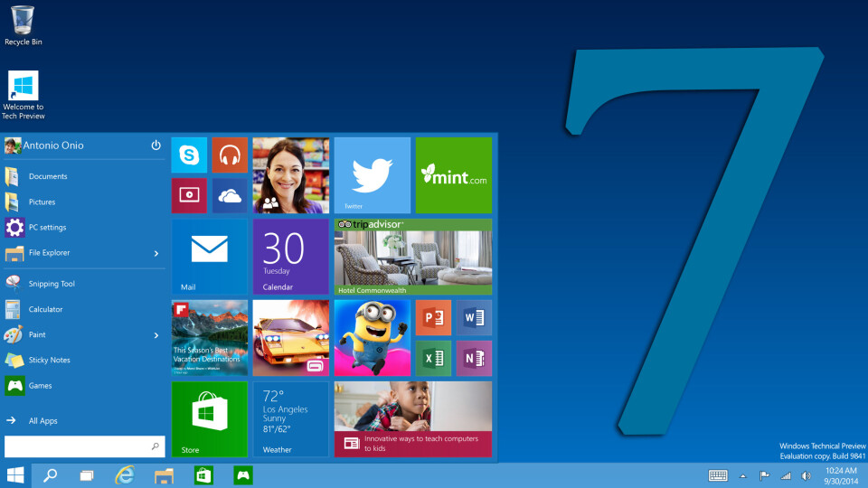868x488 pixels.
Task: Open the OneDrive cloud tile
Action: [x=230, y=195]
